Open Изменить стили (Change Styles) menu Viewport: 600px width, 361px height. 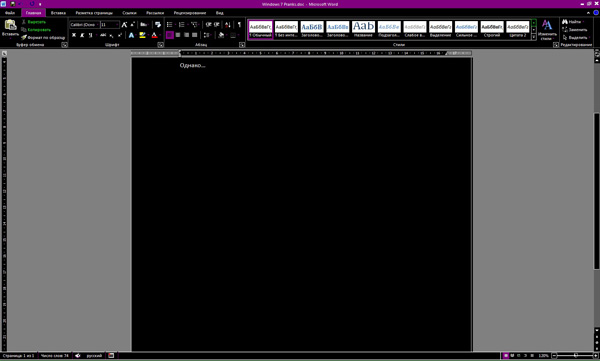click(547, 30)
